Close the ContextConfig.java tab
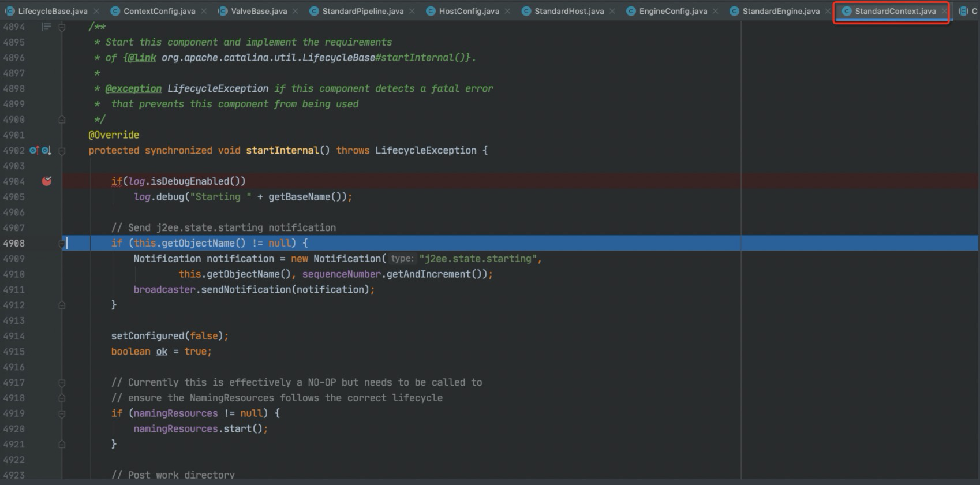 (x=204, y=11)
